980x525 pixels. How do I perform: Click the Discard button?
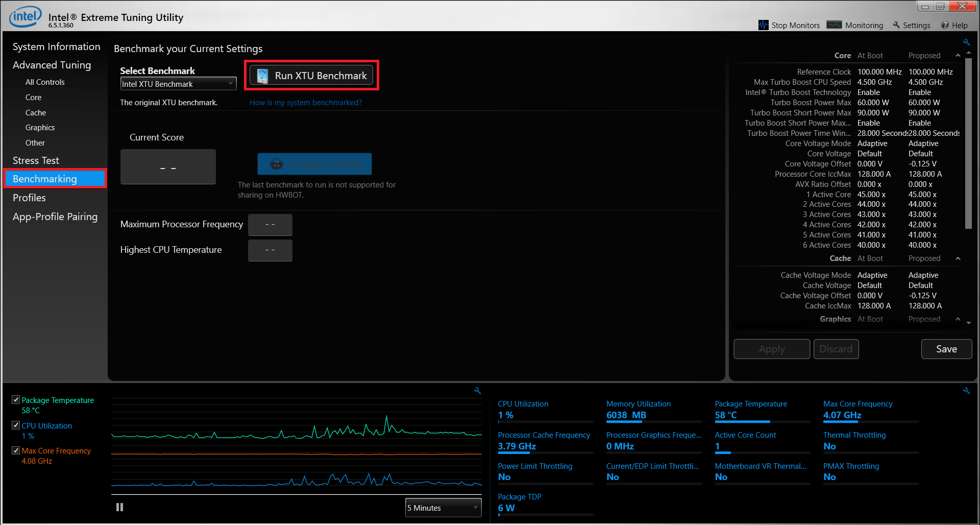836,349
